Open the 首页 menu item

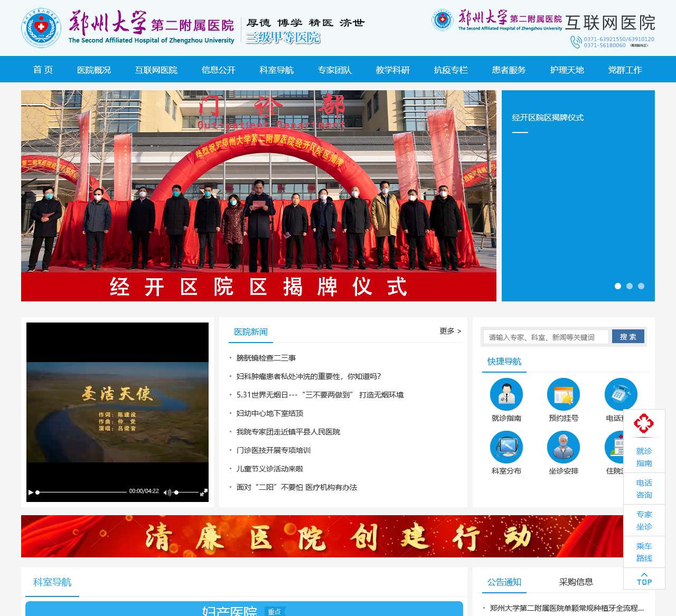tap(43, 69)
